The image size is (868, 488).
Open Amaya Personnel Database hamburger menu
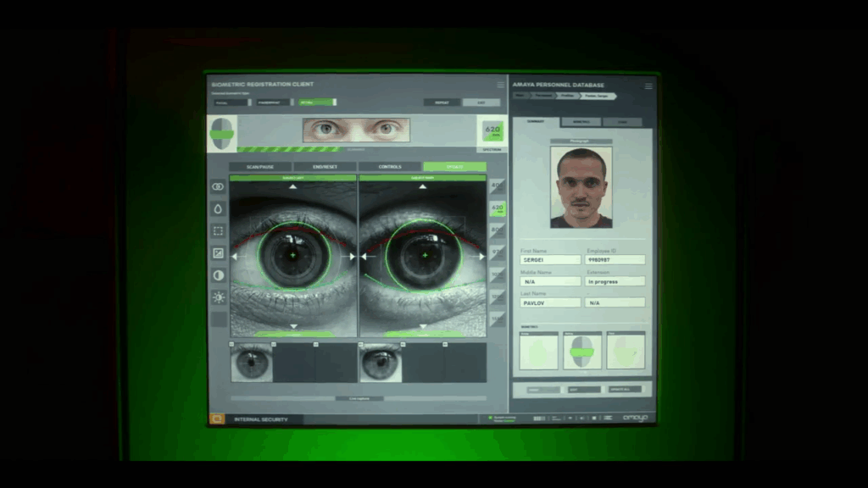tap(648, 86)
